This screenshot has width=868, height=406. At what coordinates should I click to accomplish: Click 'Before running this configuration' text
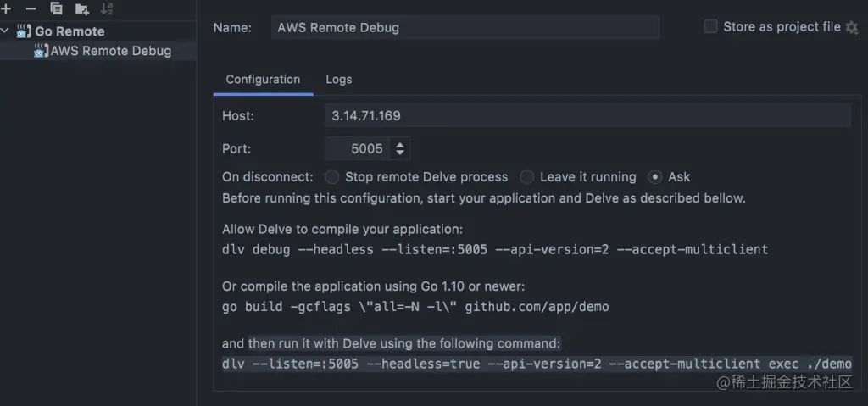(484, 198)
